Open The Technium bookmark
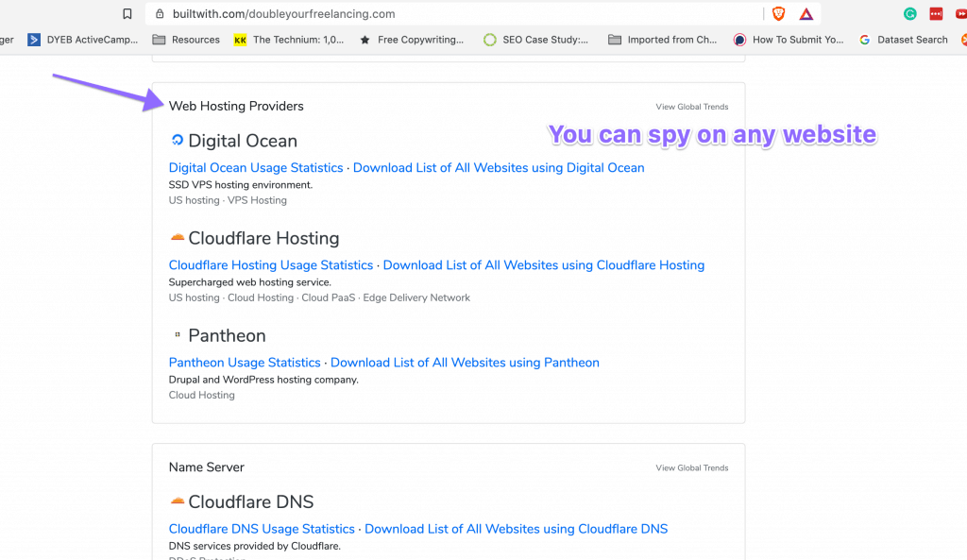Screen dimensions: 967x560 (289, 40)
